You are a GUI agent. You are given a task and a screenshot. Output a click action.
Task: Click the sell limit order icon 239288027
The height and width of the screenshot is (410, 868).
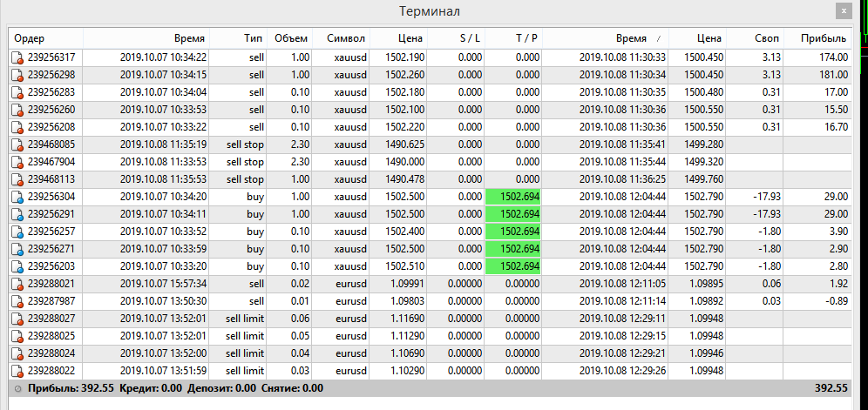coord(17,319)
